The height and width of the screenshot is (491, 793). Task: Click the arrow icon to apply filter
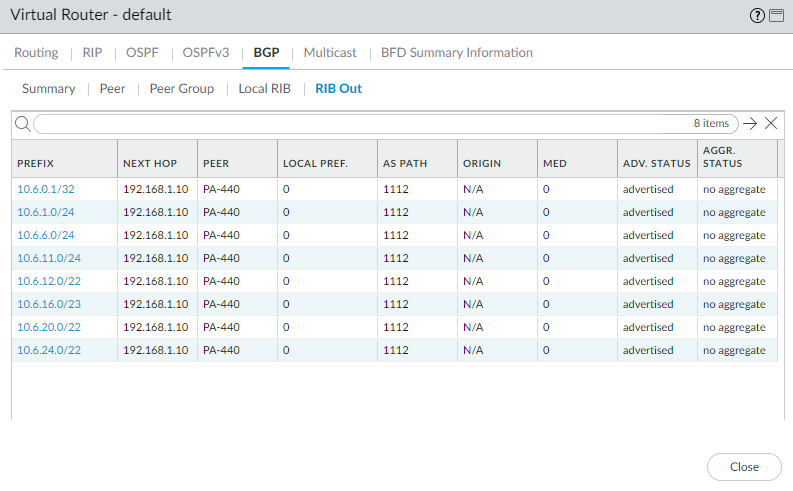point(750,123)
